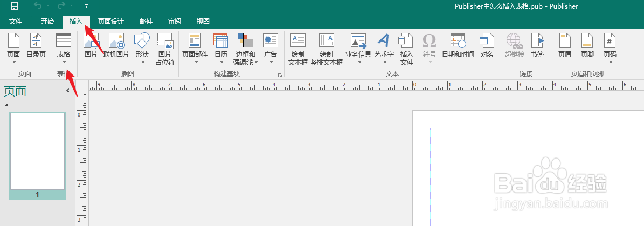Switch to the 页面设计 tab
This screenshot has height=226, width=644.
click(111, 22)
